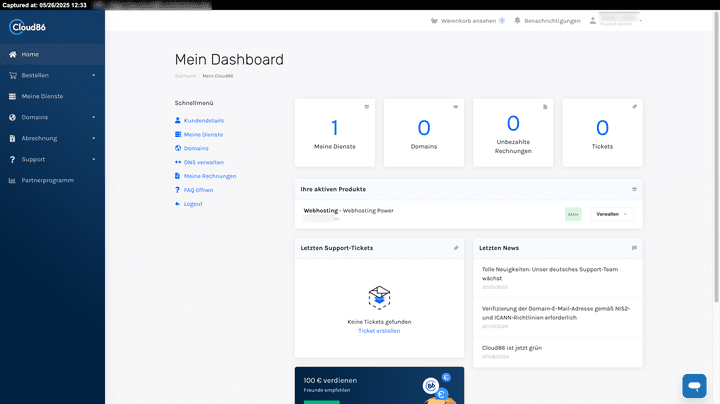Open the user account dropdown arrow
The width and height of the screenshot is (720, 404).
[x=641, y=21]
